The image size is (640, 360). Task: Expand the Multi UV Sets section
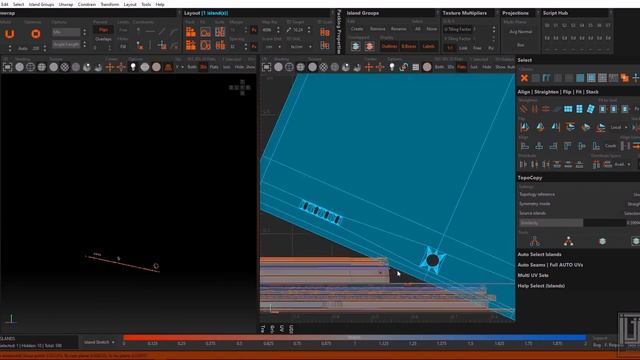(533, 275)
